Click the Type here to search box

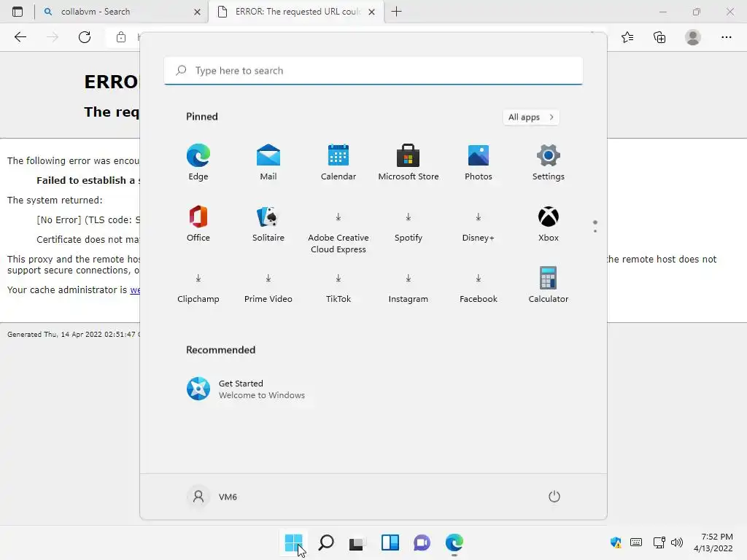tap(373, 71)
